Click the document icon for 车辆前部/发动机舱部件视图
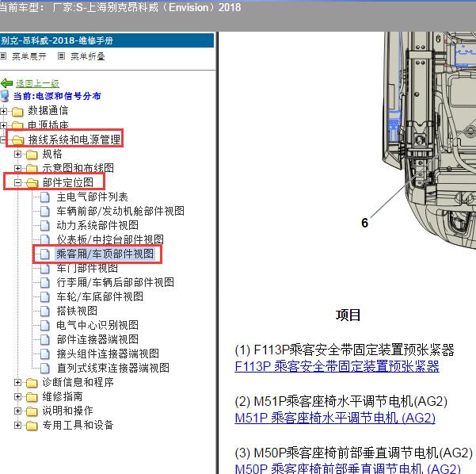 click(x=45, y=211)
